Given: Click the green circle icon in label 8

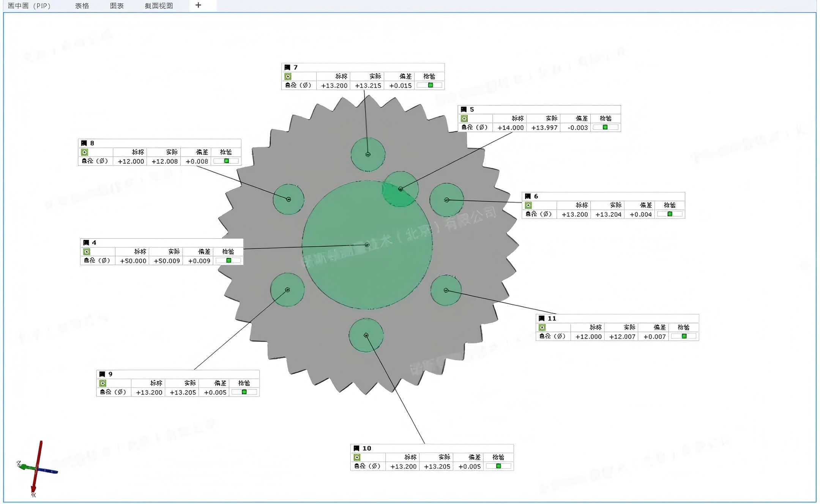Looking at the screenshot, I should pyautogui.click(x=85, y=152).
